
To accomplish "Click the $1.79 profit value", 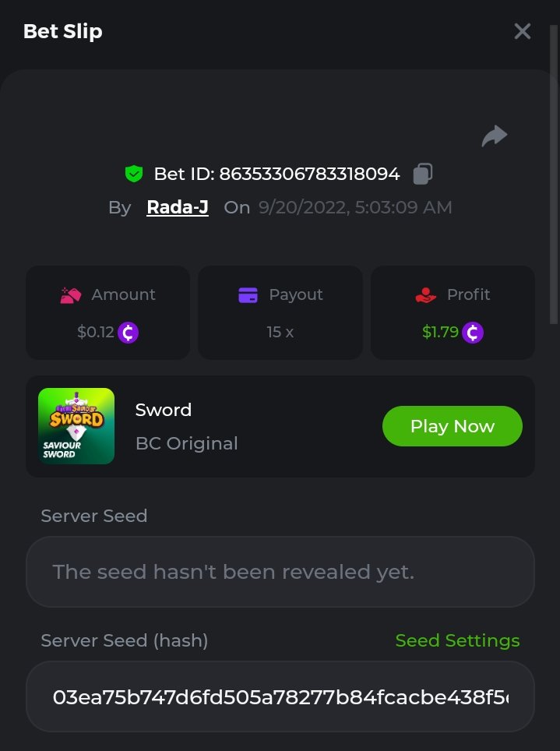I will (439, 333).
